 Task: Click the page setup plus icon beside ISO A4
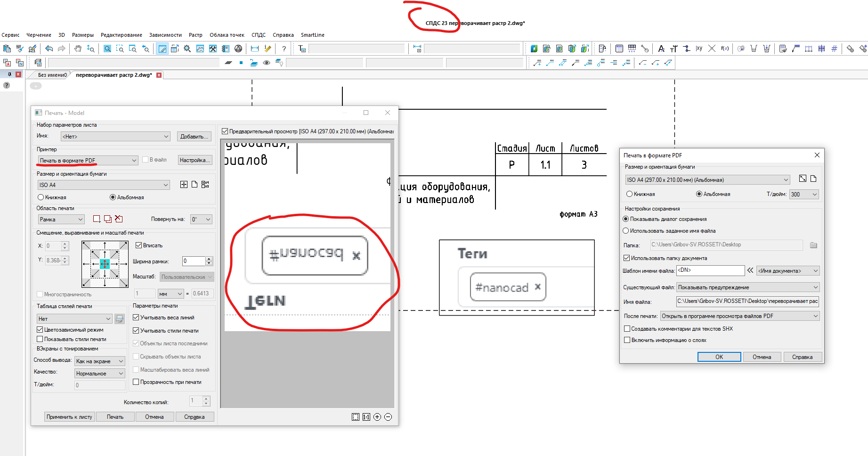(x=184, y=185)
